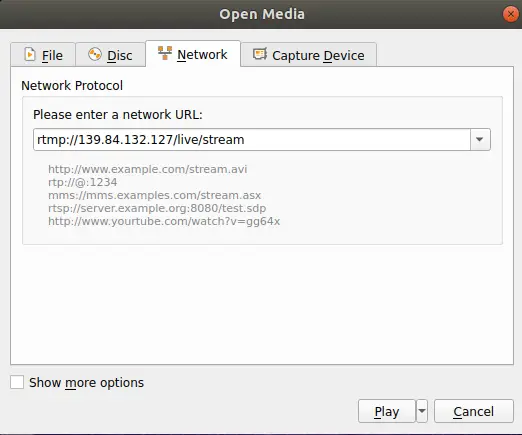This screenshot has width=522, height=435.
Task: Switch to the Disc tab
Action: point(111,55)
